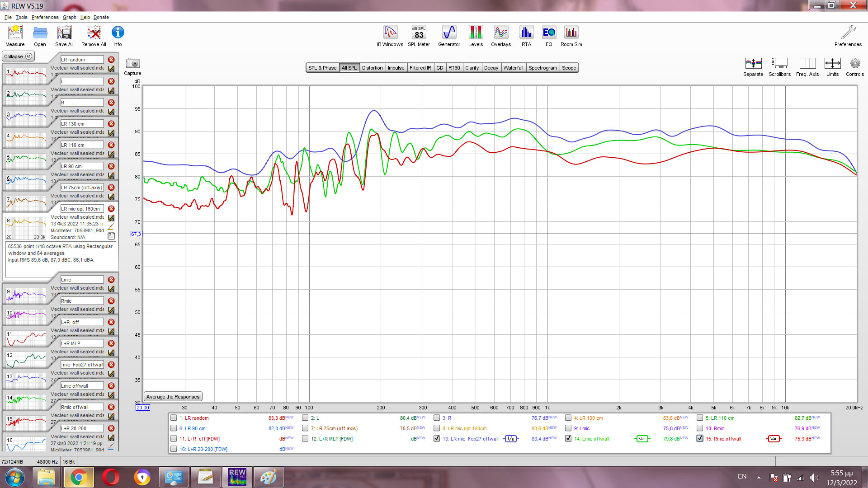Open smoothing selector for 13: LR mic trace

[x=510, y=439]
